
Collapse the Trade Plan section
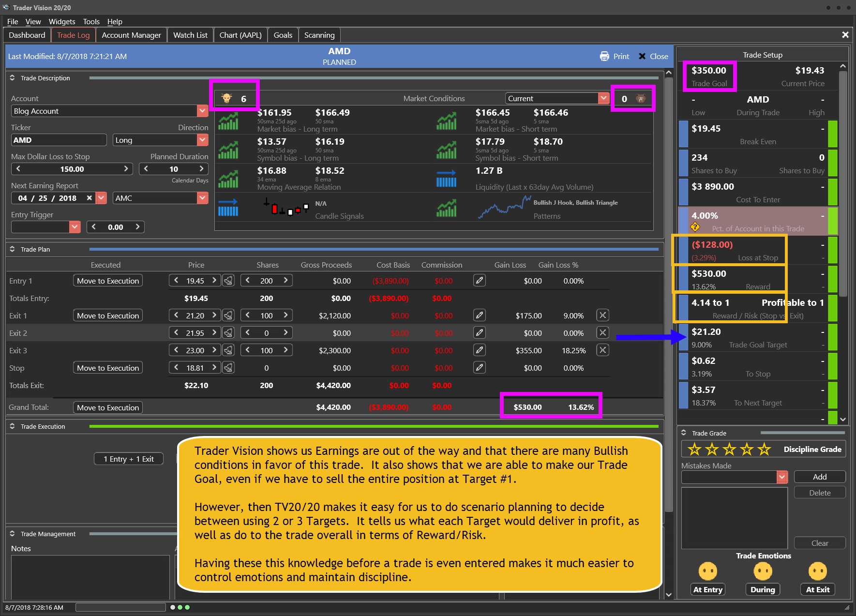[12, 249]
